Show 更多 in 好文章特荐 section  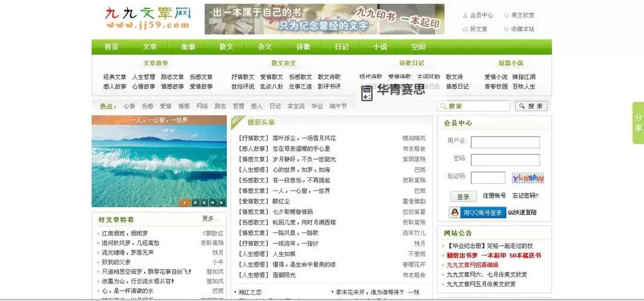click(x=209, y=219)
